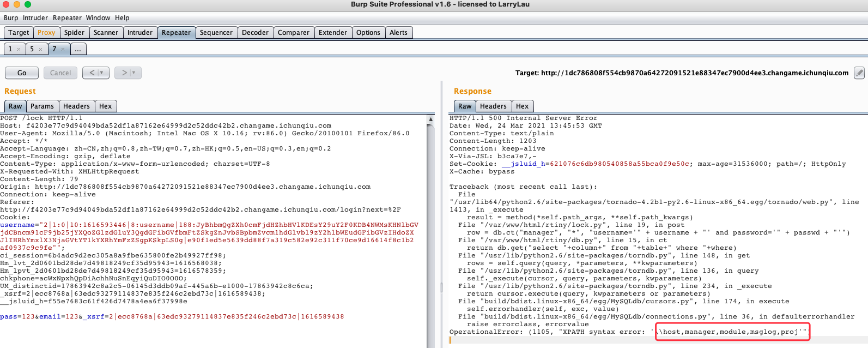This screenshot has width=868, height=348.
Task: Close Repeater tab 7
Action: 63,49
